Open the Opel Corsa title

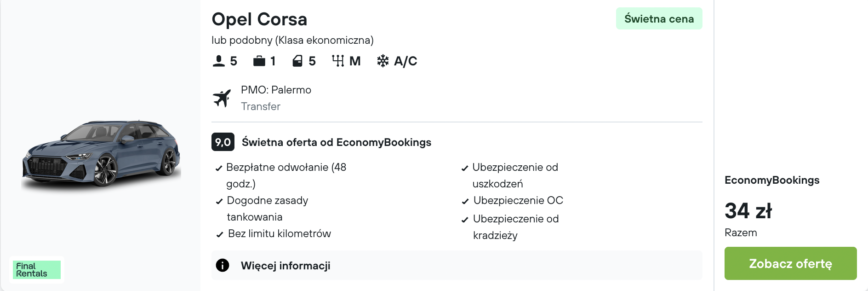pyautogui.click(x=259, y=19)
